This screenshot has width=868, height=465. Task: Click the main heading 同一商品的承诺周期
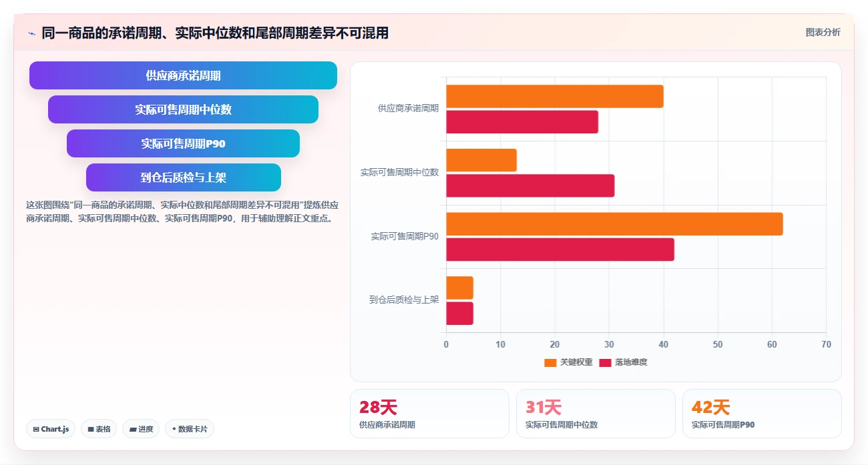point(215,33)
